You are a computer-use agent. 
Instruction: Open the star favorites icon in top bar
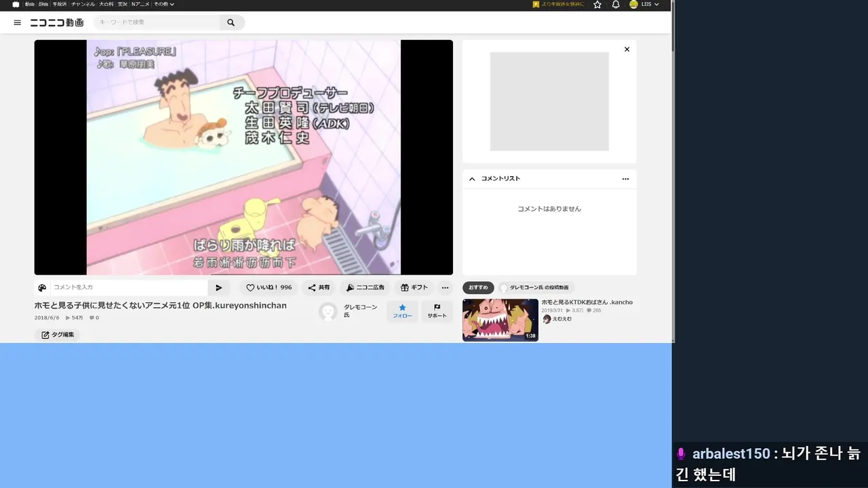click(x=597, y=4)
